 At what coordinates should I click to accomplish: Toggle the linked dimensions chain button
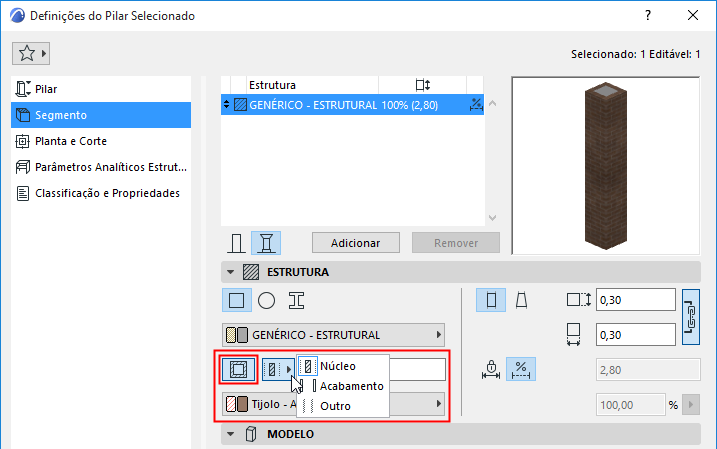[x=690, y=317]
